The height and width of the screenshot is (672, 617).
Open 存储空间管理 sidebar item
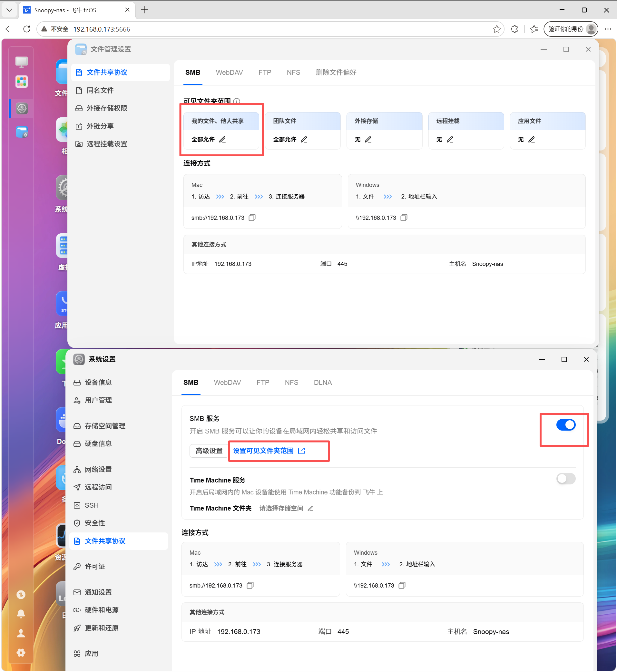click(119, 426)
